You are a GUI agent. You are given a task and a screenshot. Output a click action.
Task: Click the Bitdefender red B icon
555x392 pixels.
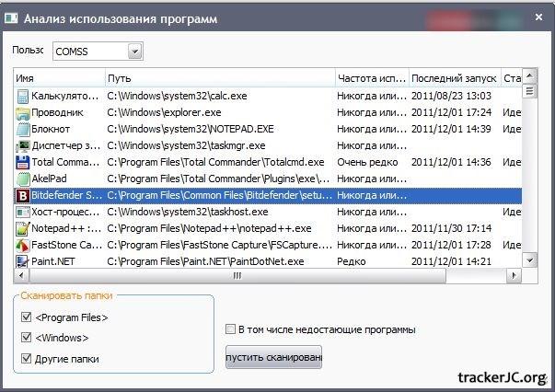pyautogui.click(x=23, y=196)
